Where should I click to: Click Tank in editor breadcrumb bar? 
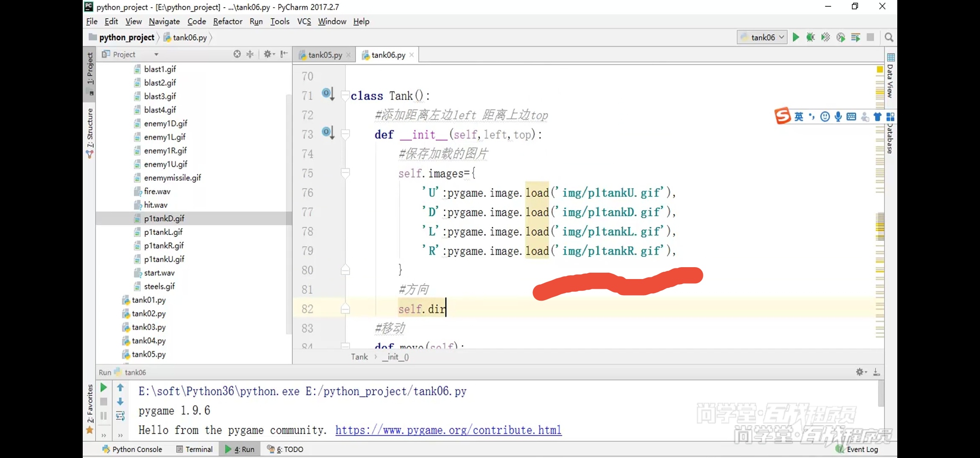coord(359,357)
